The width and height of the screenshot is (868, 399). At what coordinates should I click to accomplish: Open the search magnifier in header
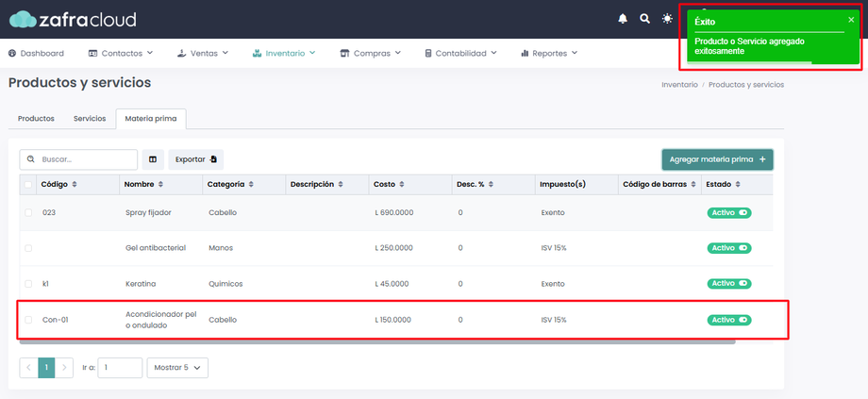[645, 19]
